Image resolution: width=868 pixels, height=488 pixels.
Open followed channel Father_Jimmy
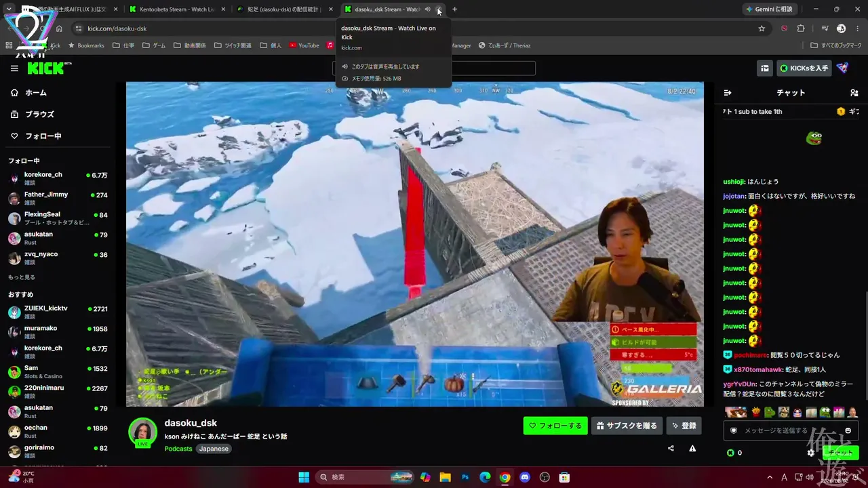pos(58,198)
